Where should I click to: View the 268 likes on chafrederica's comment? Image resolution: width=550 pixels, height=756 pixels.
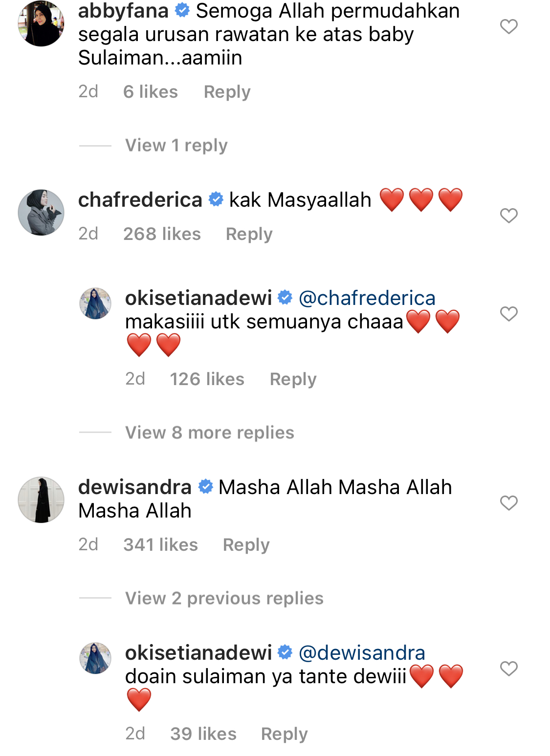[x=162, y=234]
